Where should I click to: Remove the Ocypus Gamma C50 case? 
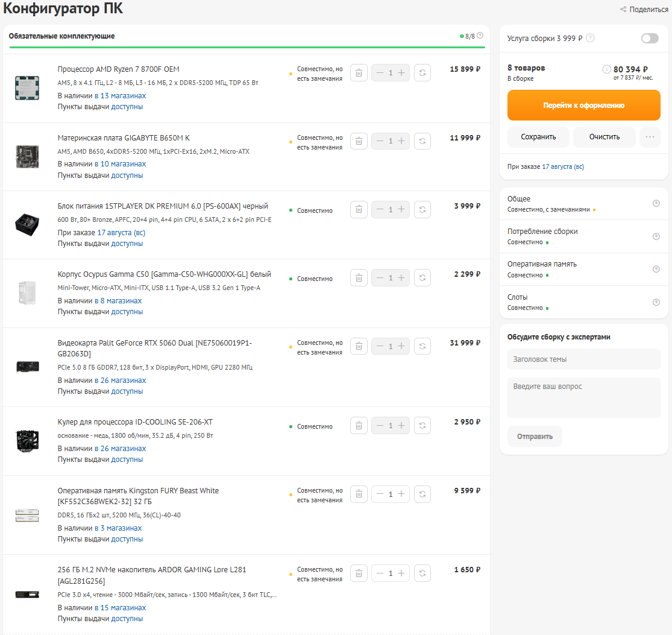click(x=359, y=278)
